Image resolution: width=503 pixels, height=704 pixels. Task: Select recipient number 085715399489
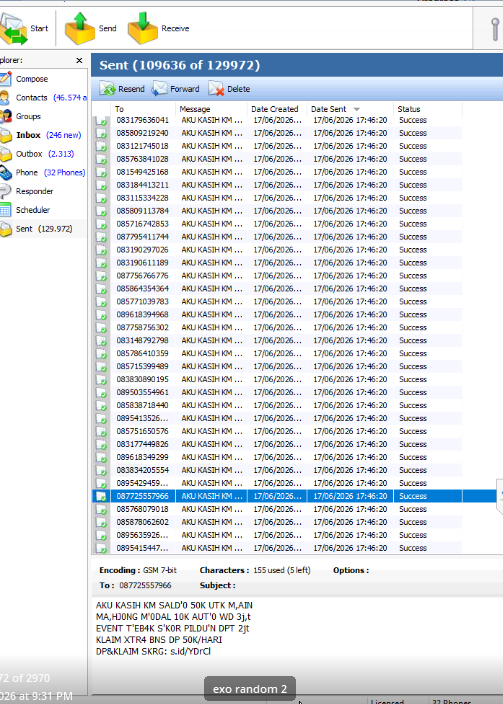[x=143, y=366]
